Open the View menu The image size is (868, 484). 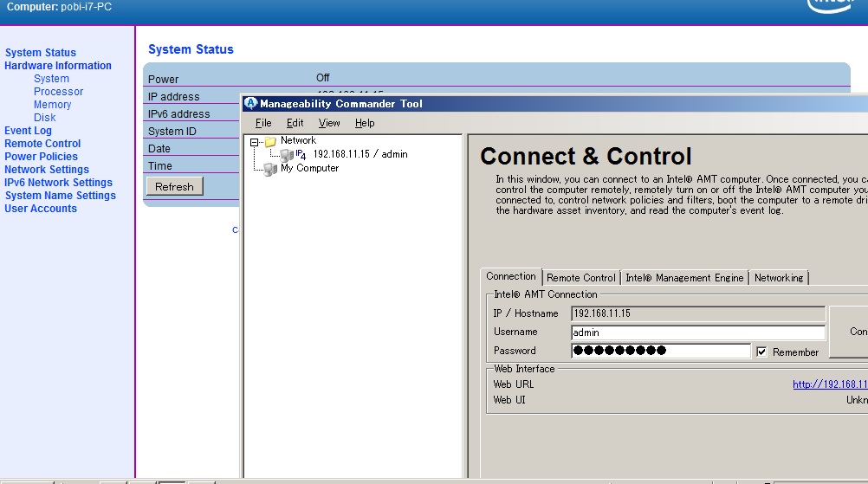[x=329, y=123]
